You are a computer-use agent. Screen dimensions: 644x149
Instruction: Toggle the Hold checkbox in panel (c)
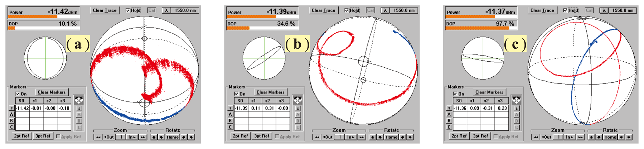pos(565,10)
